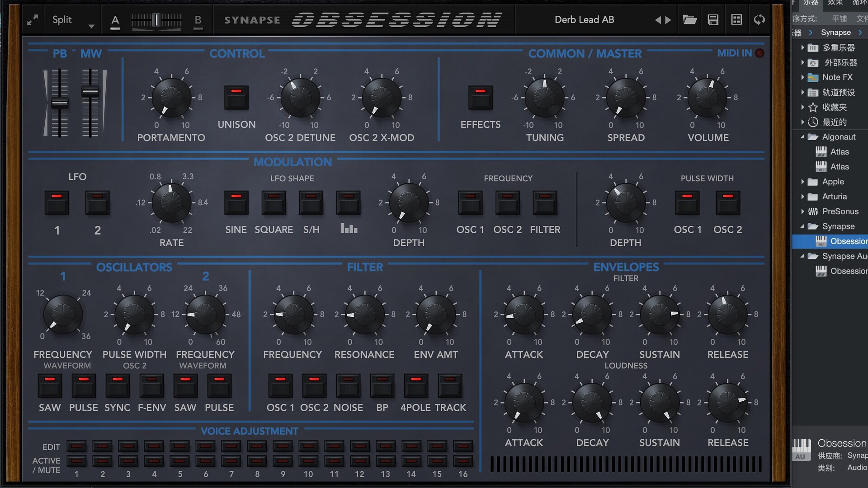Open the preset folder browser icon

(689, 20)
